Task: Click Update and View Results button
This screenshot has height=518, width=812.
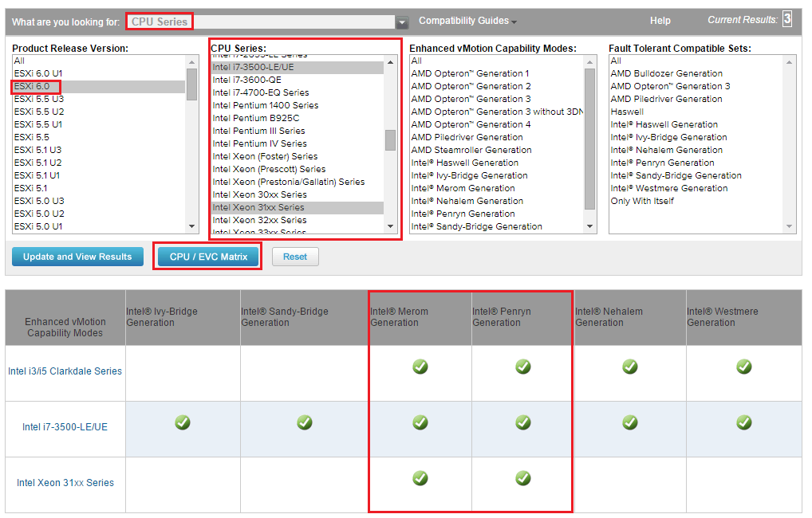Action: tap(77, 257)
